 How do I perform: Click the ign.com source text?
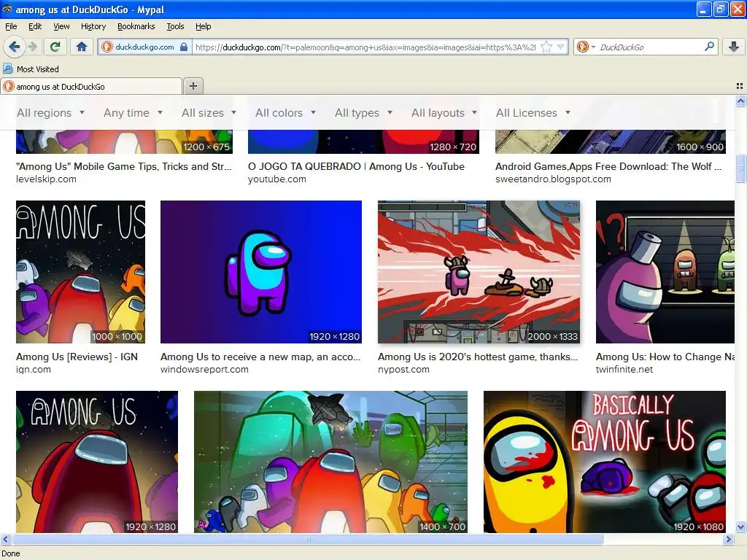pos(34,370)
